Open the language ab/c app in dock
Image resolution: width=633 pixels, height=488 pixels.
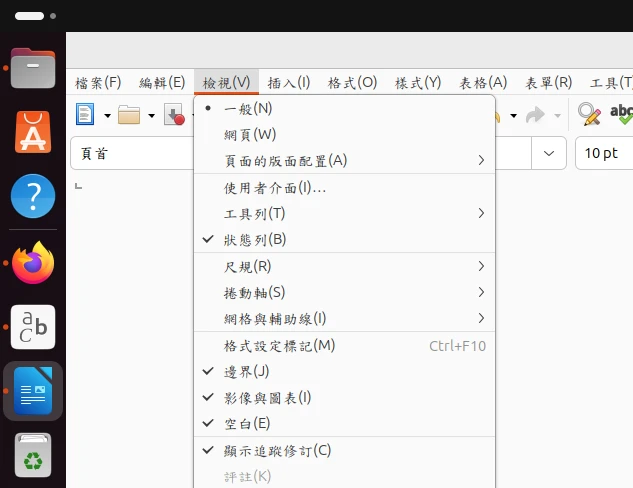pos(33,327)
